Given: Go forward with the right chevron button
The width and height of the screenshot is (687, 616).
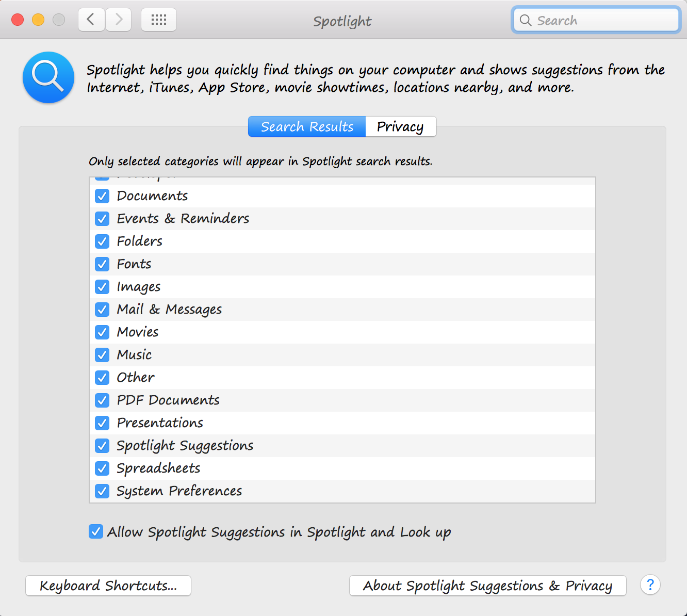Looking at the screenshot, I should pyautogui.click(x=119, y=20).
